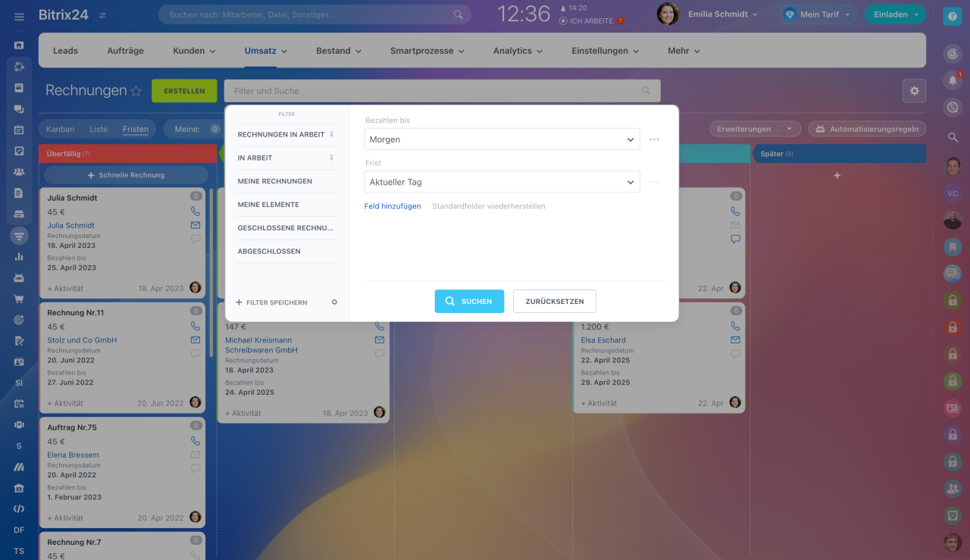Open the filter configuration gear in filter panel

(334, 302)
